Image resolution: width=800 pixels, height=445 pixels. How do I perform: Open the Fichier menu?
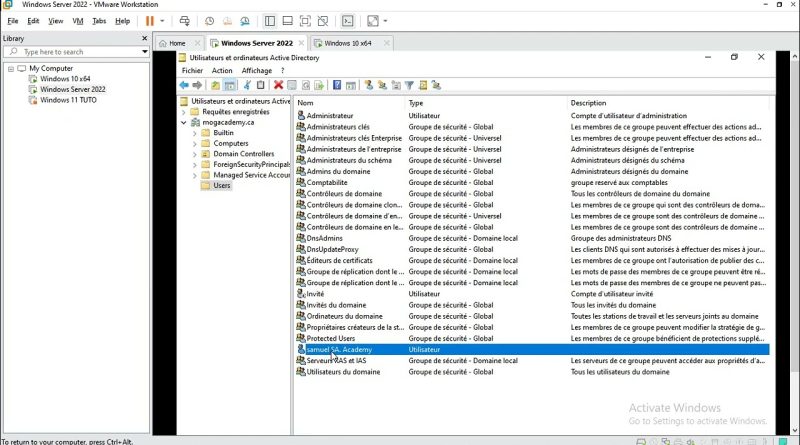[x=192, y=70]
